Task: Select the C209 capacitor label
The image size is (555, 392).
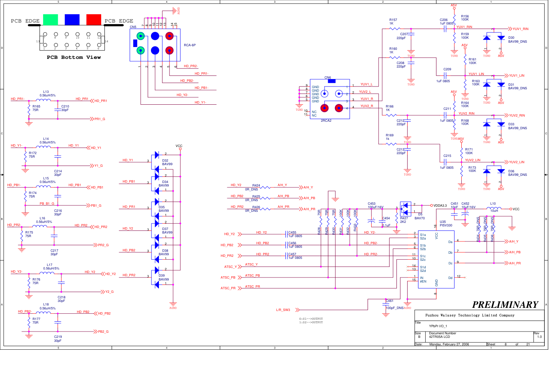Action: [x=447, y=69]
